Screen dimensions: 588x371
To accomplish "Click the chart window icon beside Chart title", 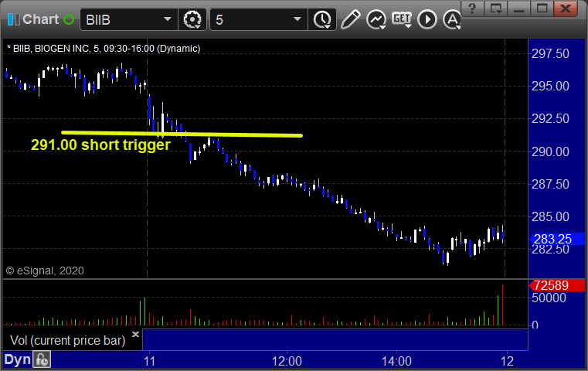I will click(x=13, y=19).
